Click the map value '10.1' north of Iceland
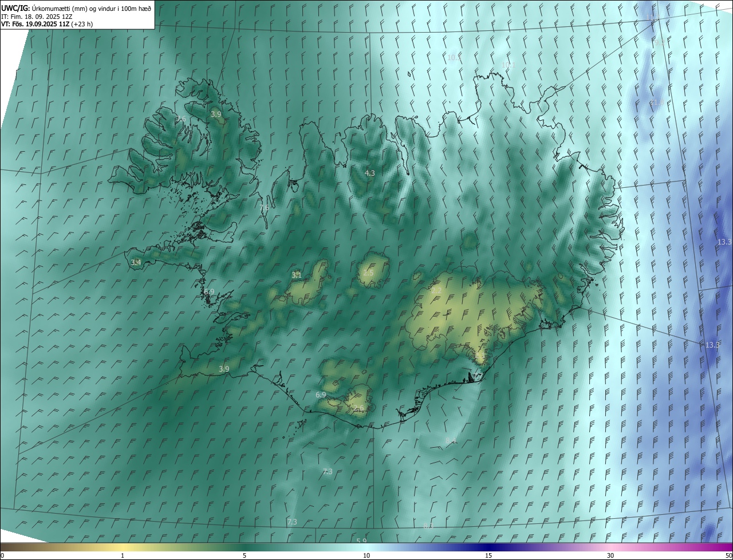The image size is (733, 560). 509,65
